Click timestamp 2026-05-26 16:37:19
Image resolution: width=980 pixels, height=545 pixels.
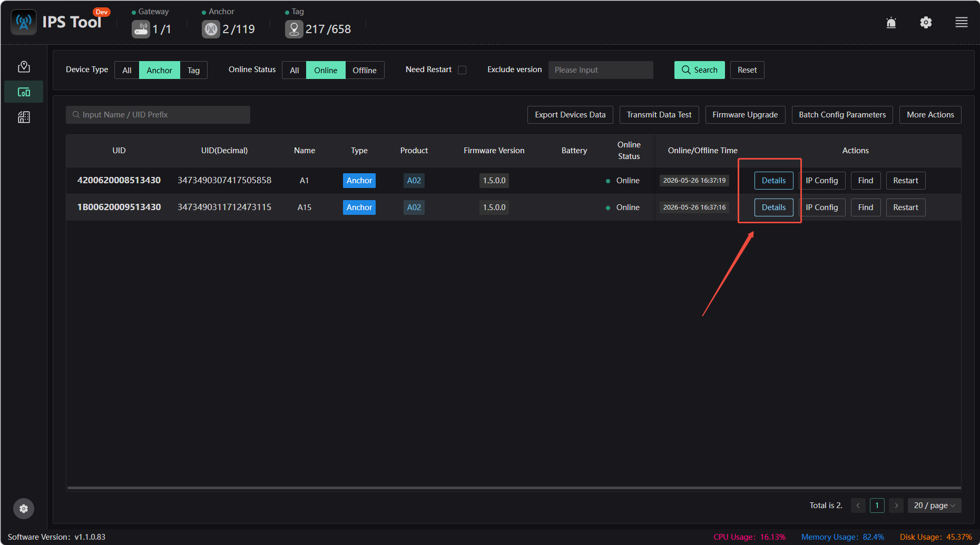click(694, 181)
